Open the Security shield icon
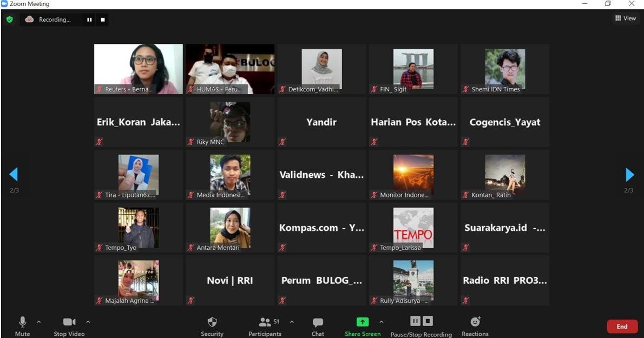Viewport: 644px width, 338px height. pyautogui.click(x=212, y=322)
